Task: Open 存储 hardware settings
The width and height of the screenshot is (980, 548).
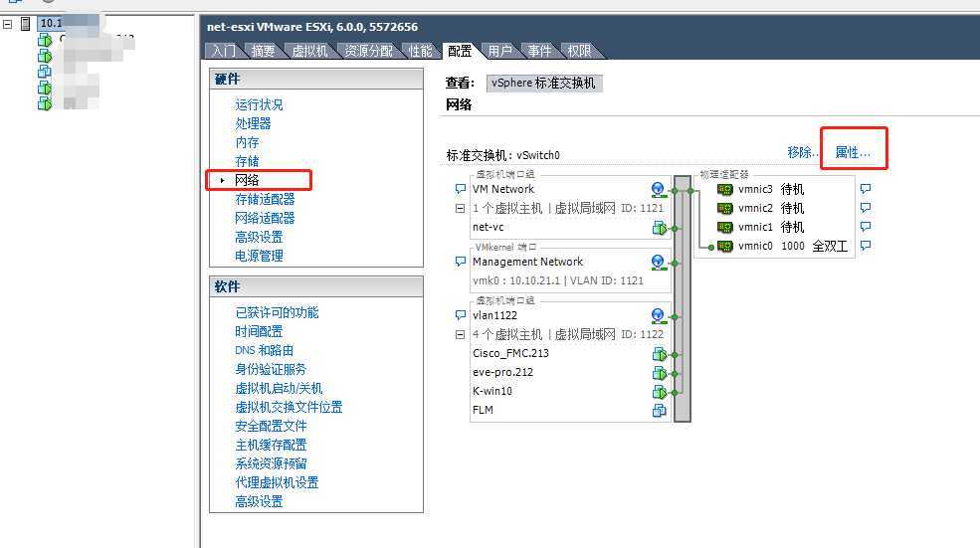Action: [x=247, y=161]
